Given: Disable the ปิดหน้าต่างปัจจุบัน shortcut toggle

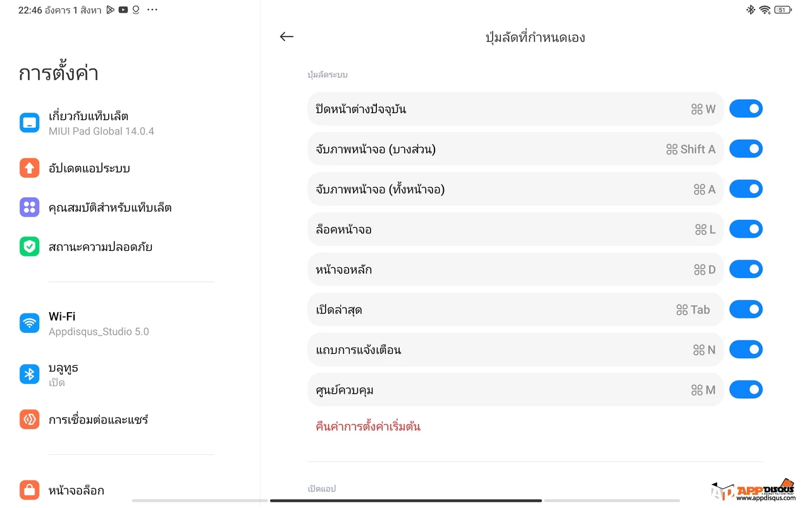Looking at the screenshot, I should (x=746, y=109).
